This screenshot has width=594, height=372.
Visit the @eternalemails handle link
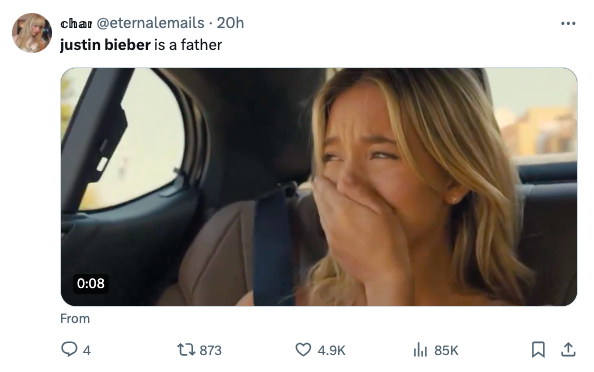point(150,23)
